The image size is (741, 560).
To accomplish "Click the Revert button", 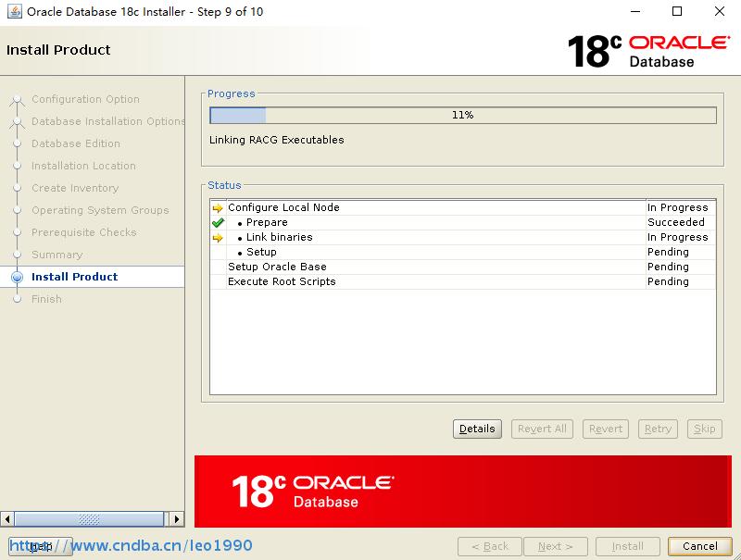I will tap(606, 429).
